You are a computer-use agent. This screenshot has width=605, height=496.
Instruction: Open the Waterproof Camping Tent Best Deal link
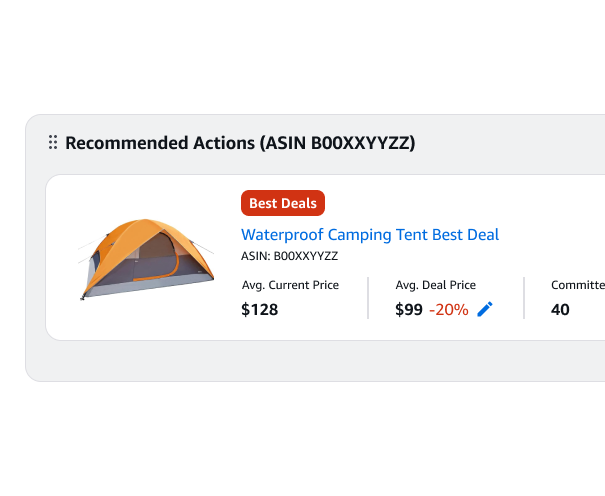pos(370,235)
